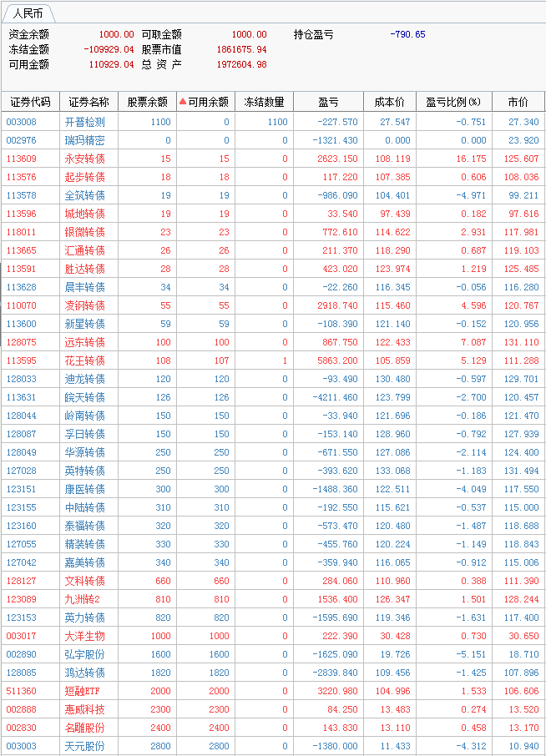
Task: Select the 英力转债 row
Action: tap(273, 617)
